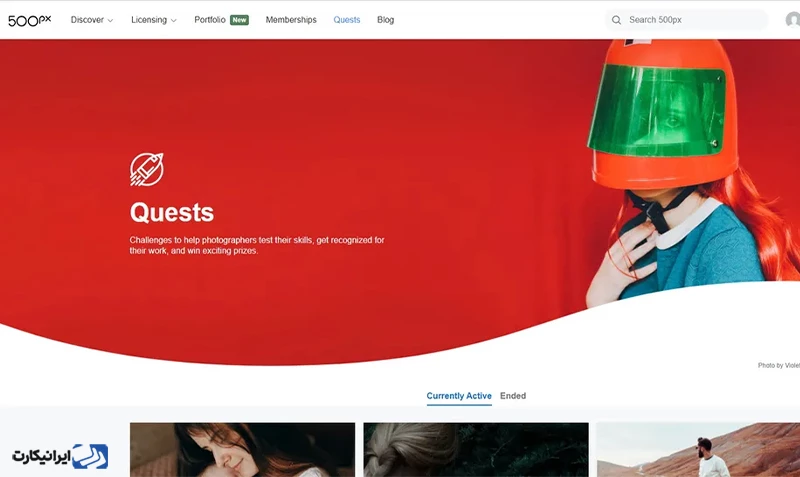Switch to the Ended quests tab
800x477 pixels.
(x=513, y=396)
